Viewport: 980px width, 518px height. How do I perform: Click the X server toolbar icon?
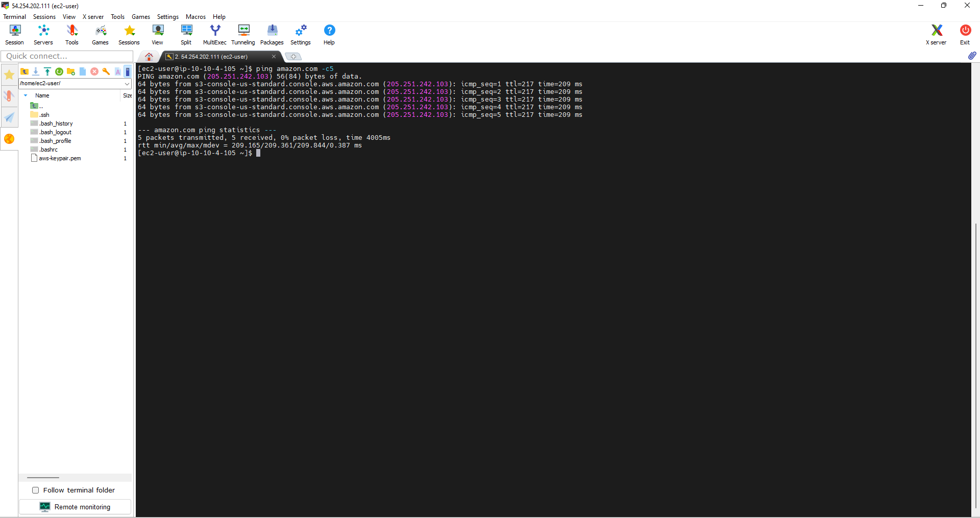click(x=936, y=35)
